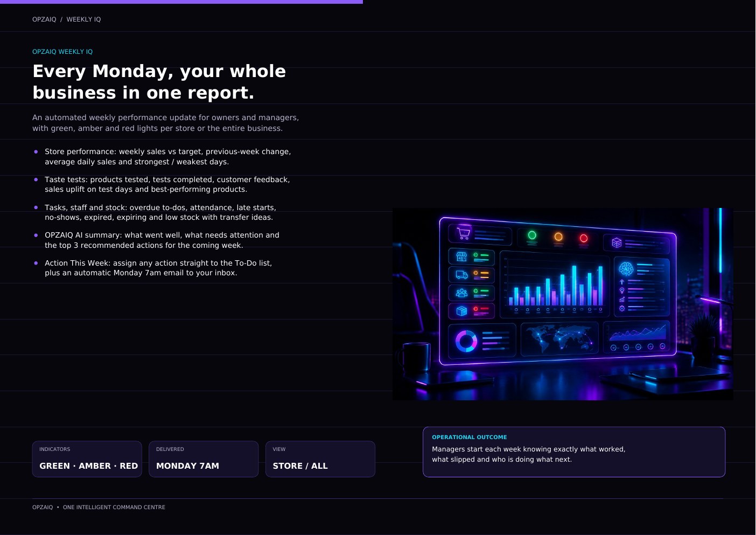This screenshot has width=756, height=535.
Task: Click the Operational Outcome box
Action: coord(574,452)
